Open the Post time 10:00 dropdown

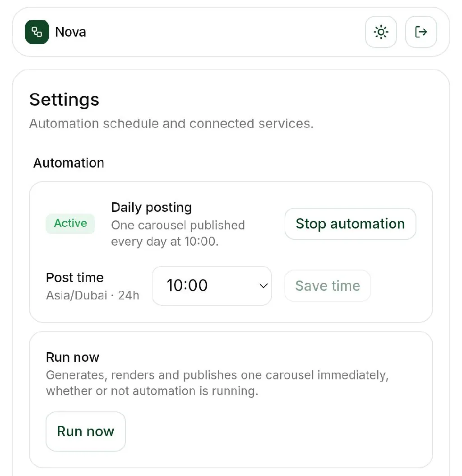[212, 286]
